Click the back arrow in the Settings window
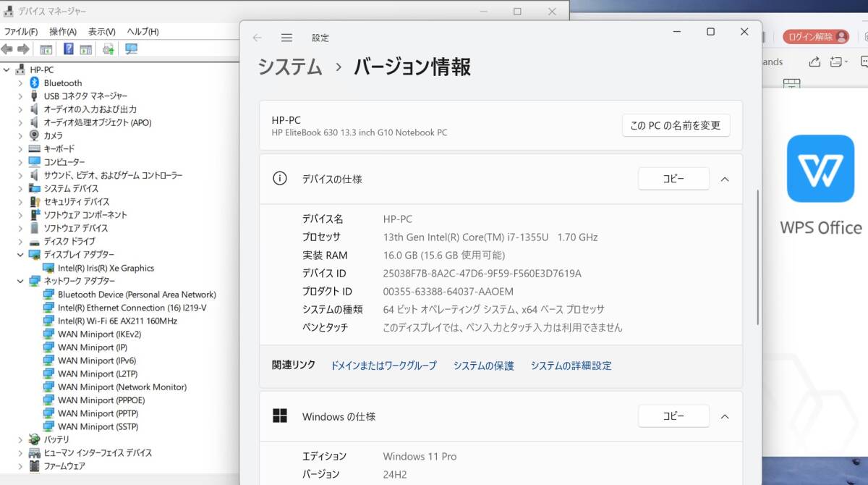 (x=258, y=37)
